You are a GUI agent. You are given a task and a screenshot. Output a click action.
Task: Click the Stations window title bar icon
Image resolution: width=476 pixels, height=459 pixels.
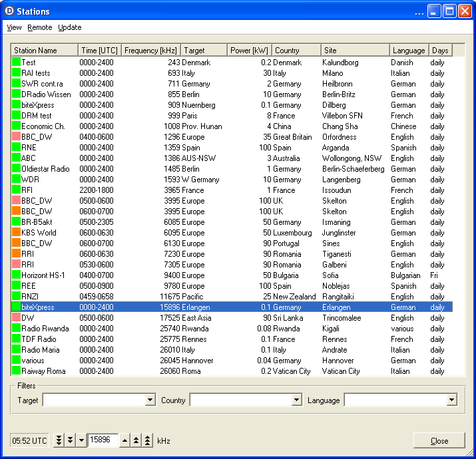click(9, 11)
